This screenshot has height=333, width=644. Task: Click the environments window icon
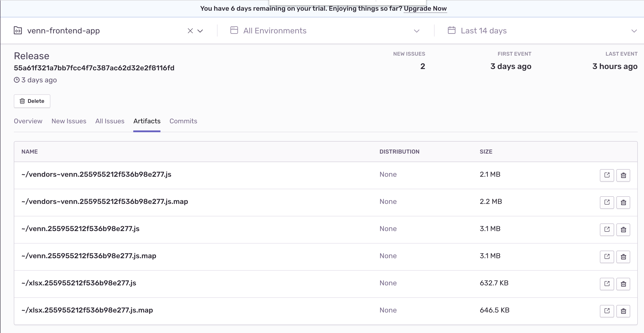click(234, 30)
